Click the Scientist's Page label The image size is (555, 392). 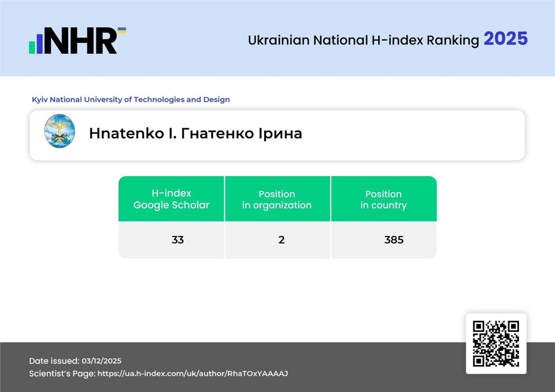pyautogui.click(x=62, y=374)
